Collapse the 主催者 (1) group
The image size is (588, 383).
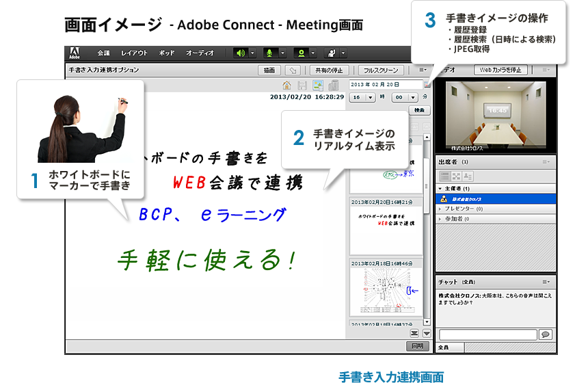tap(440, 189)
